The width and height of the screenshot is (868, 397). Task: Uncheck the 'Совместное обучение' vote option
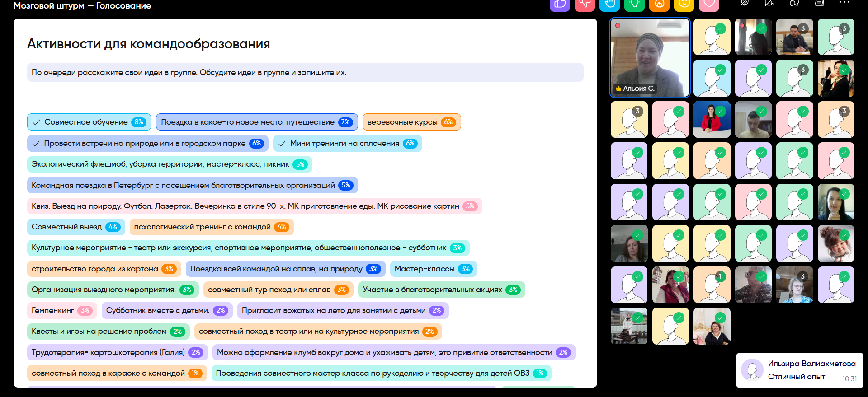click(x=89, y=122)
